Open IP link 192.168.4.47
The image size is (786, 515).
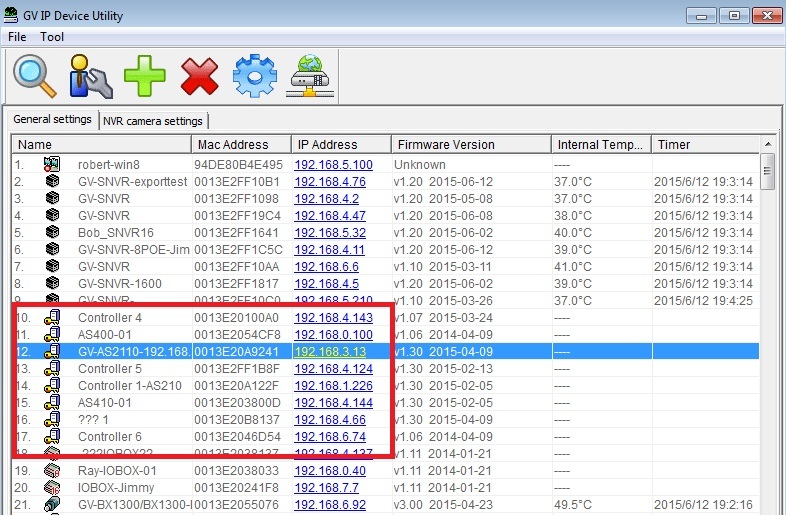[x=330, y=216]
